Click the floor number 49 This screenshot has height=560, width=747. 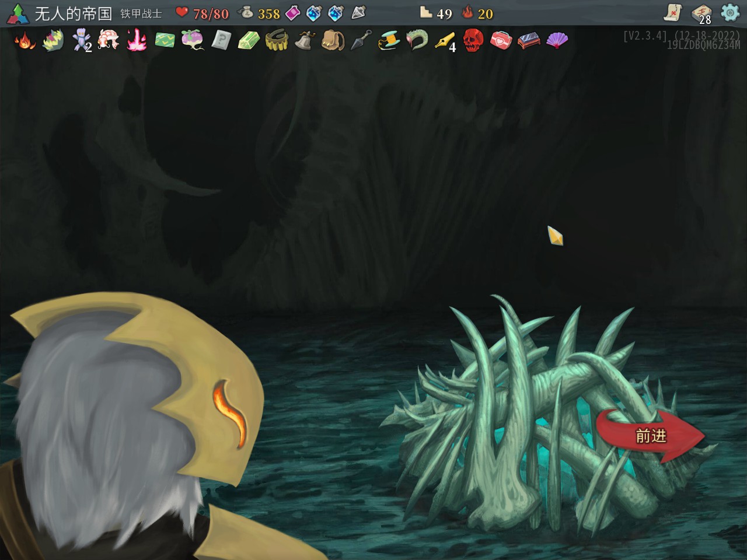(444, 13)
